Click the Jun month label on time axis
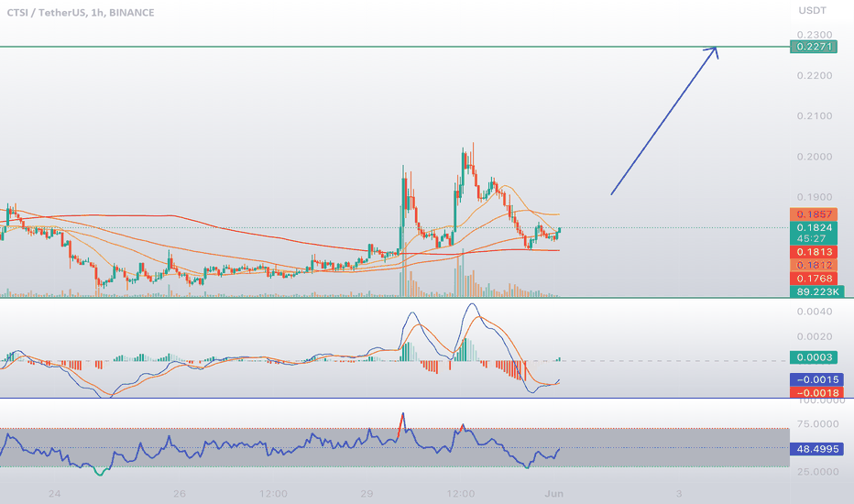854x504 pixels. (x=553, y=494)
